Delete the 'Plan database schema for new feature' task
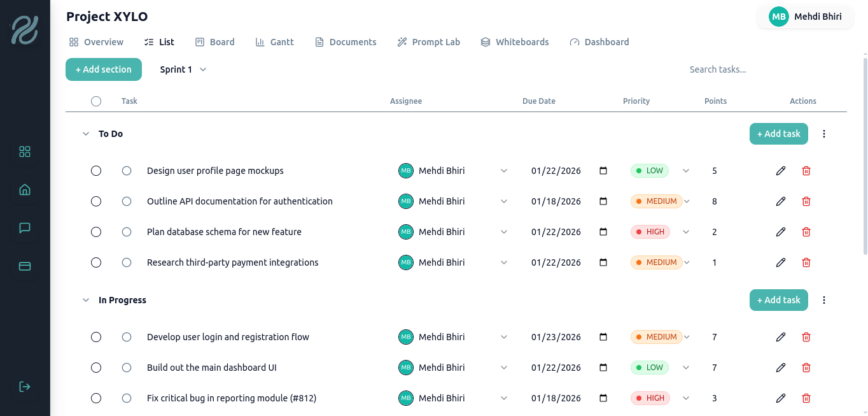The image size is (868, 416). (806, 232)
